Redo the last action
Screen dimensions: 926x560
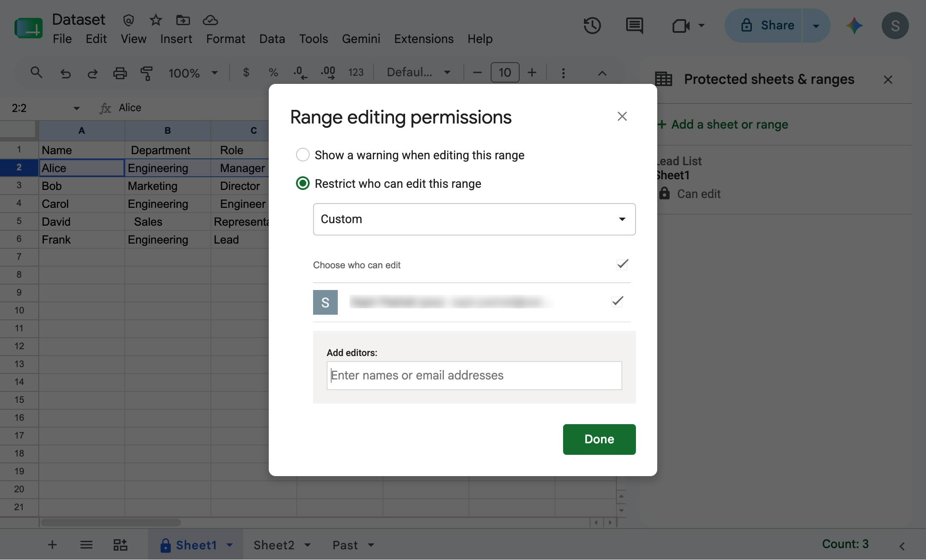coord(92,73)
